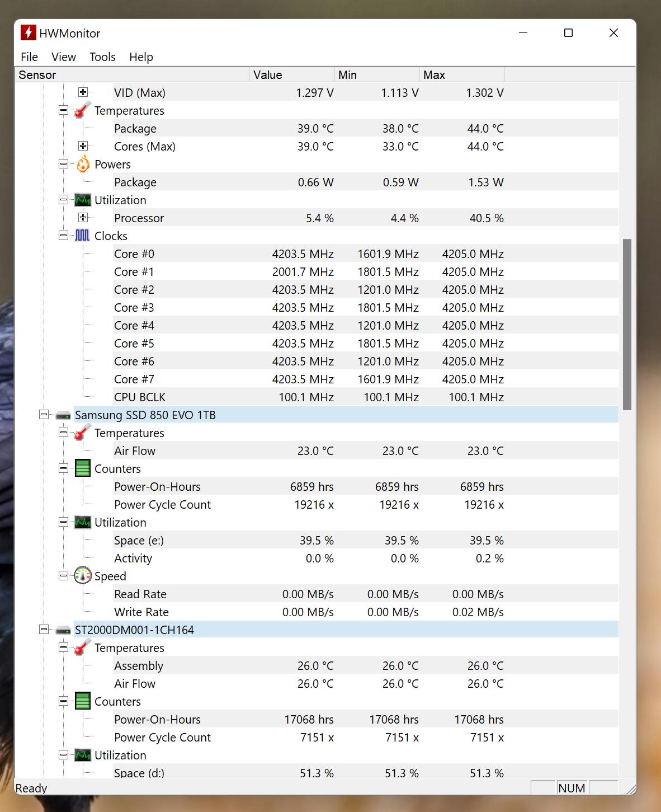Collapse the Samsung SSD 850 EVO 1TB device
Viewport: 661px width, 812px height.
(x=44, y=415)
